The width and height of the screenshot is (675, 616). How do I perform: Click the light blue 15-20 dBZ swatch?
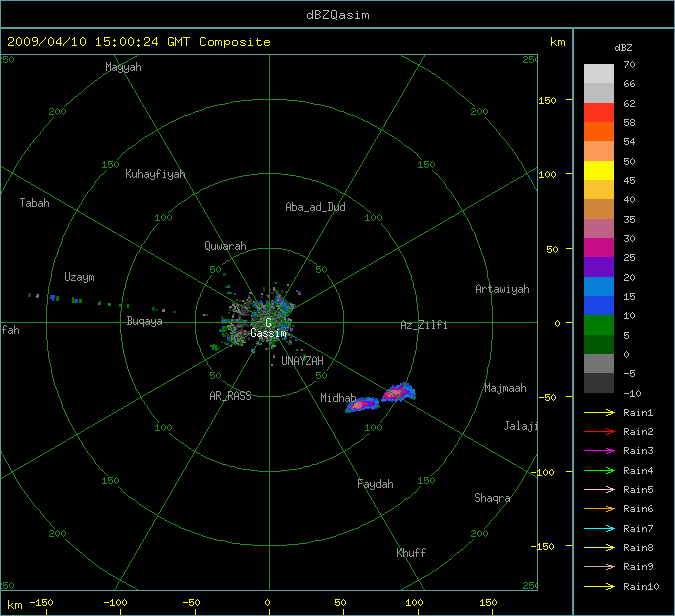click(x=599, y=287)
